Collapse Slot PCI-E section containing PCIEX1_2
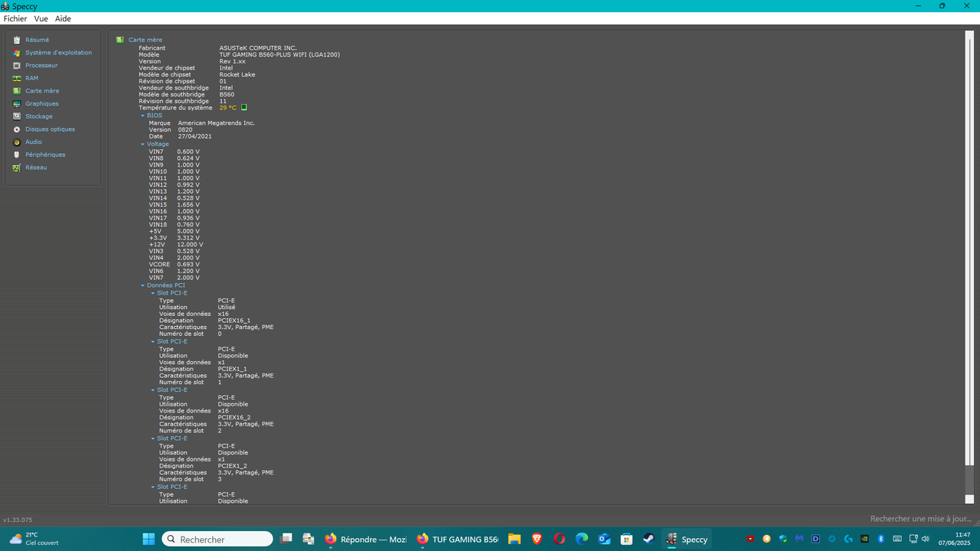Screen dimensions: 980x551 coord(152,439)
